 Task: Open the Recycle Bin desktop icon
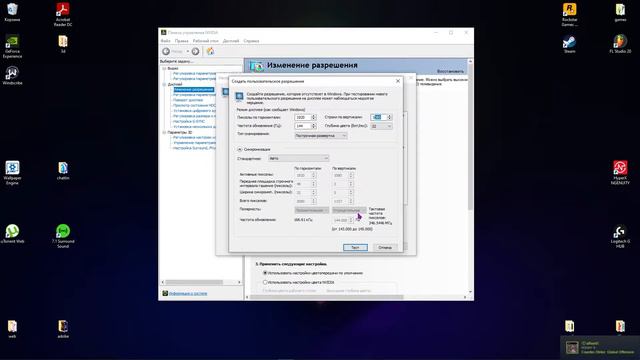tap(12, 12)
